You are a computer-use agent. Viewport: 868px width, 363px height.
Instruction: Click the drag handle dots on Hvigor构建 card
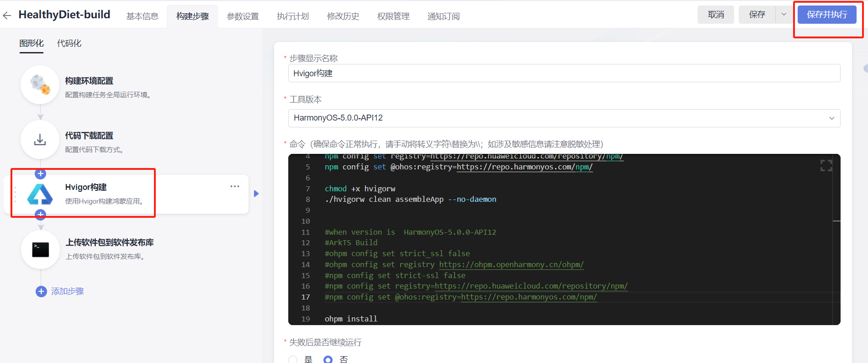(15, 194)
